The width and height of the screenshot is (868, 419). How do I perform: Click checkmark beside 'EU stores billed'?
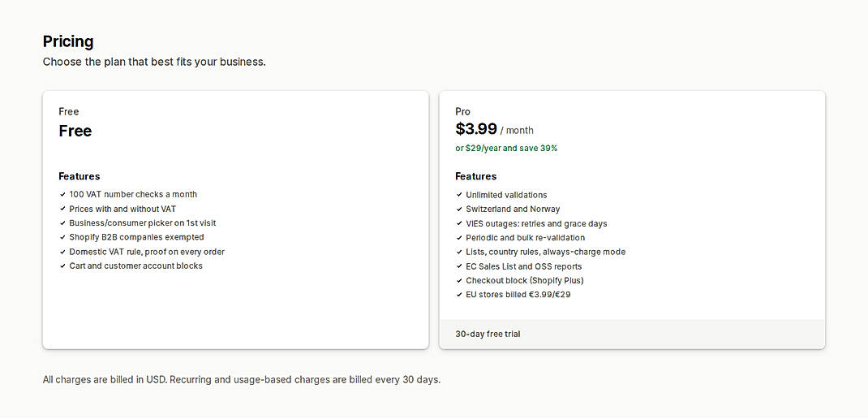click(459, 295)
